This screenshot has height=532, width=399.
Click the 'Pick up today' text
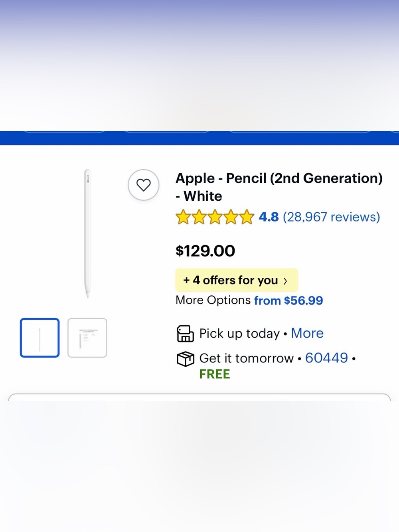tap(239, 334)
